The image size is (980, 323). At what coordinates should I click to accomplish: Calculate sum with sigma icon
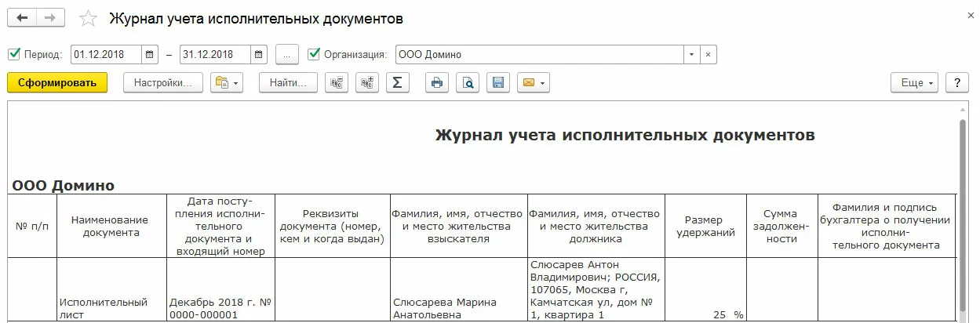[x=398, y=82]
